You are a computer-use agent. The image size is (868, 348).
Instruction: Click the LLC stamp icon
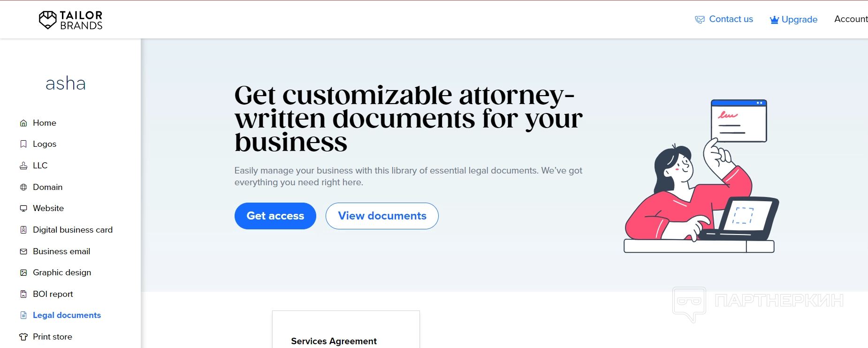(23, 166)
